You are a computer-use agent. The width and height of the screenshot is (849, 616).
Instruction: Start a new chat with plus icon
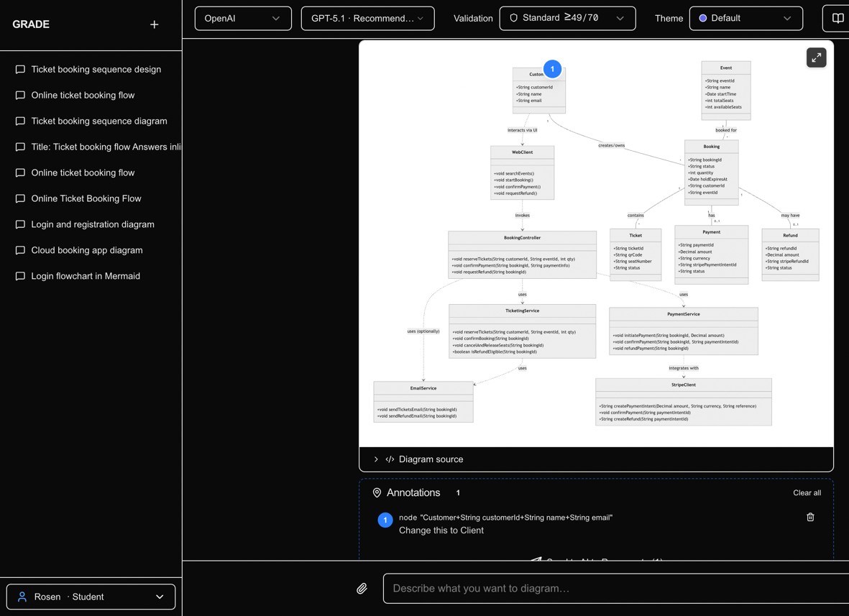(x=155, y=24)
